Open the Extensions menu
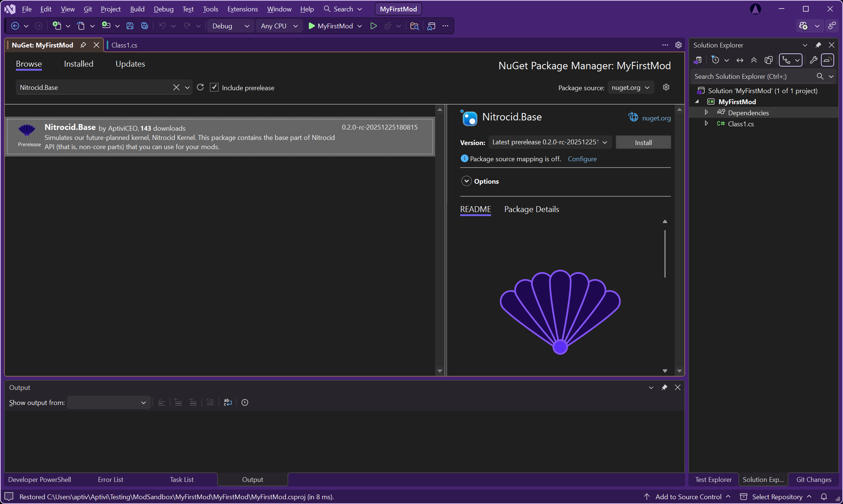The image size is (843, 504). coord(242,9)
